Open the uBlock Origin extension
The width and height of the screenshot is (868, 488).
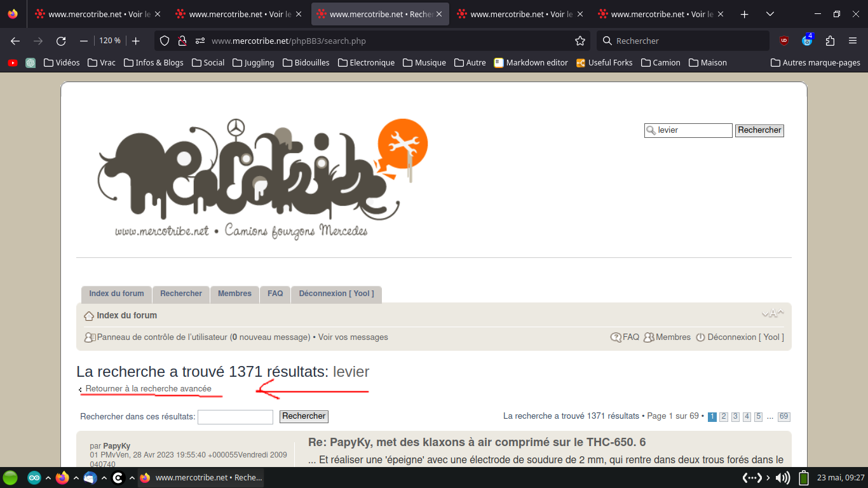click(x=784, y=41)
